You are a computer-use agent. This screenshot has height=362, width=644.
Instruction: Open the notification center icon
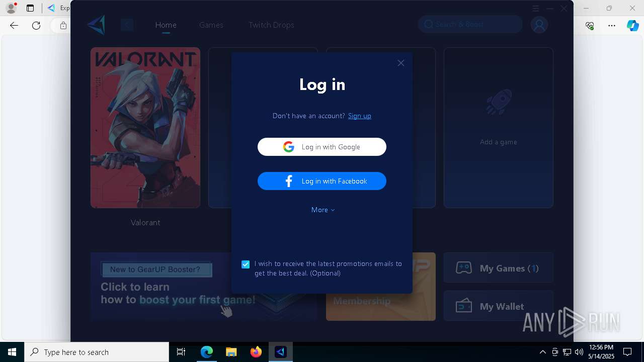627,352
